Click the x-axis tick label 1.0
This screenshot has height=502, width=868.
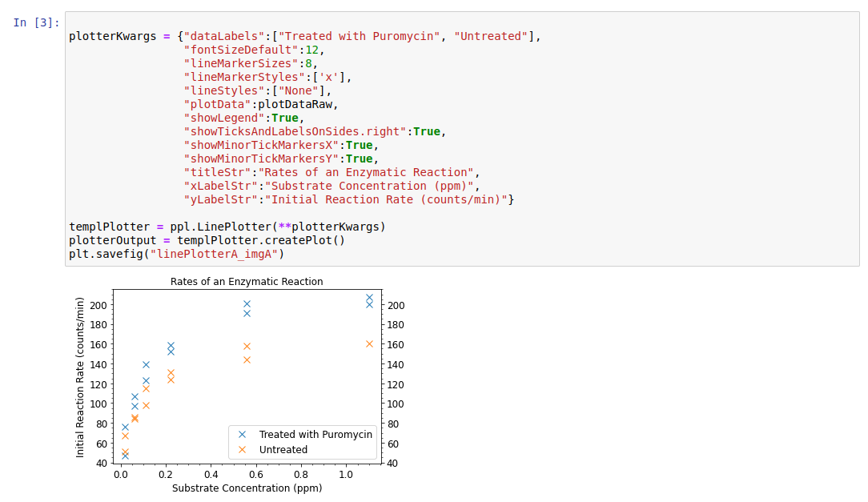point(346,474)
